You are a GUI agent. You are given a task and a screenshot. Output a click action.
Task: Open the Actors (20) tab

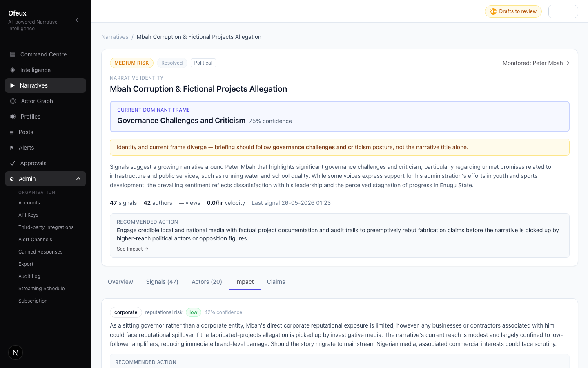(207, 282)
